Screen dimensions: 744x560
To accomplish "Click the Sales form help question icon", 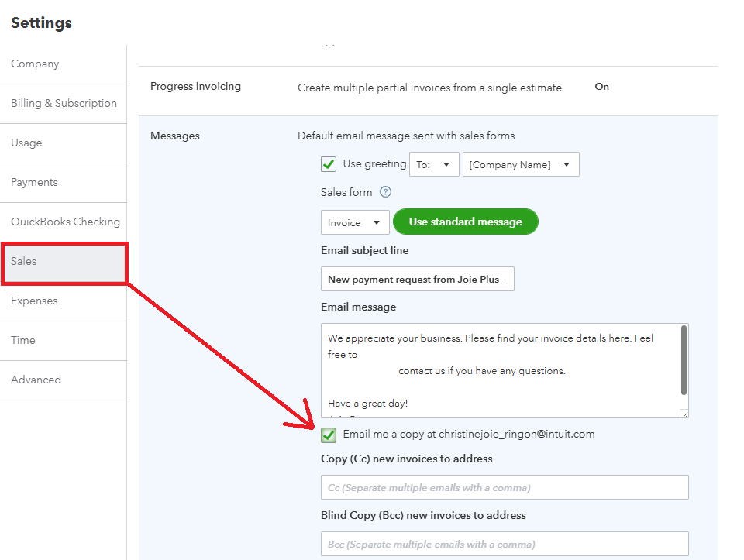I will (x=385, y=192).
